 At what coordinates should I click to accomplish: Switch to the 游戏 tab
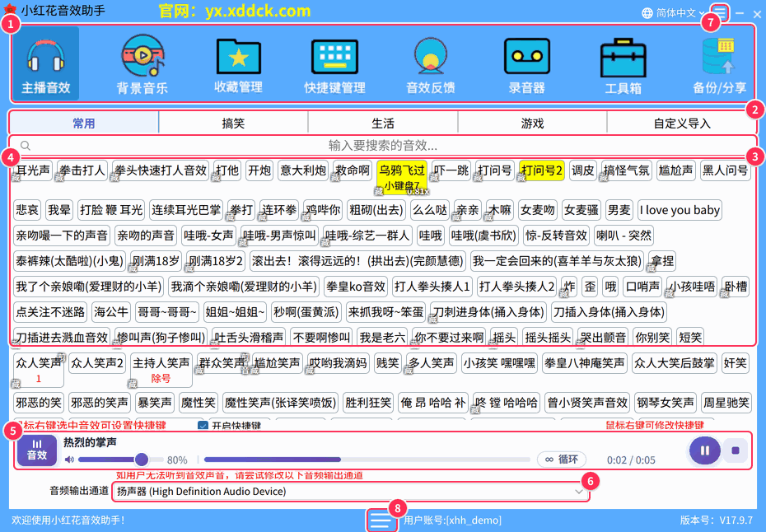pos(532,123)
